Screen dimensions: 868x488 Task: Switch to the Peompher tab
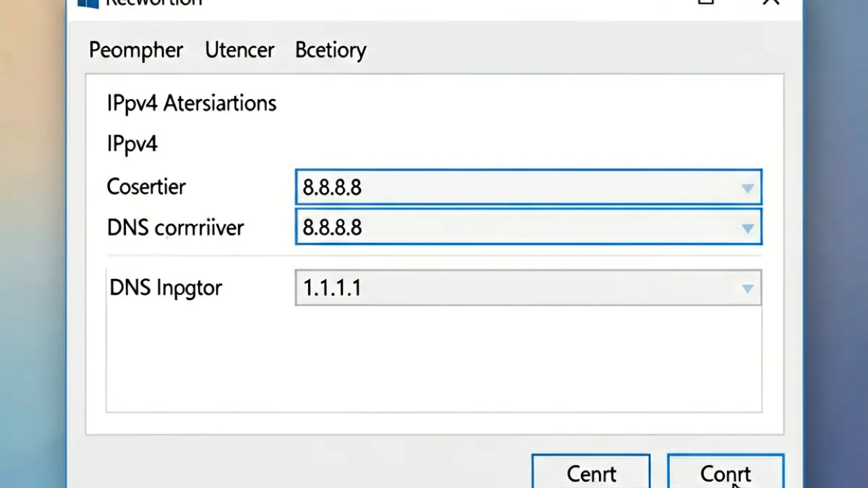coord(136,51)
